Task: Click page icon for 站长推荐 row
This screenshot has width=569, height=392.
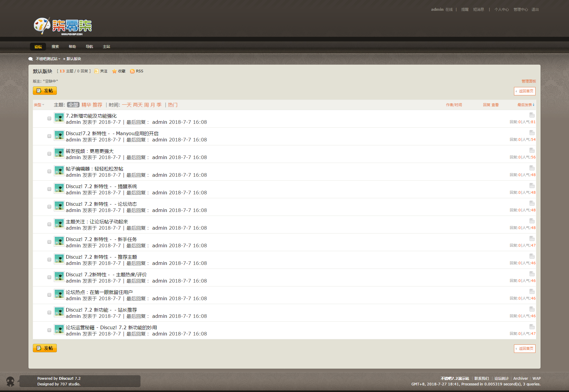Action: [x=532, y=309]
